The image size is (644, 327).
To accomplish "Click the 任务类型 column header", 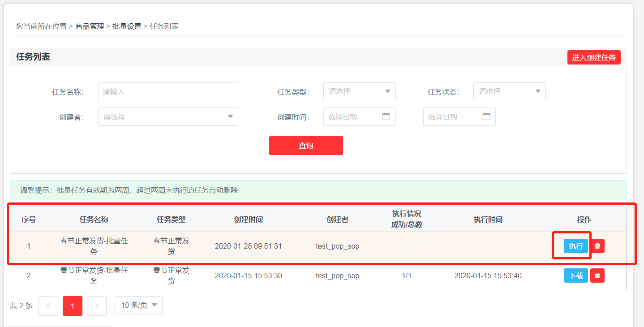I will pyautogui.click(x=171, y=219).
